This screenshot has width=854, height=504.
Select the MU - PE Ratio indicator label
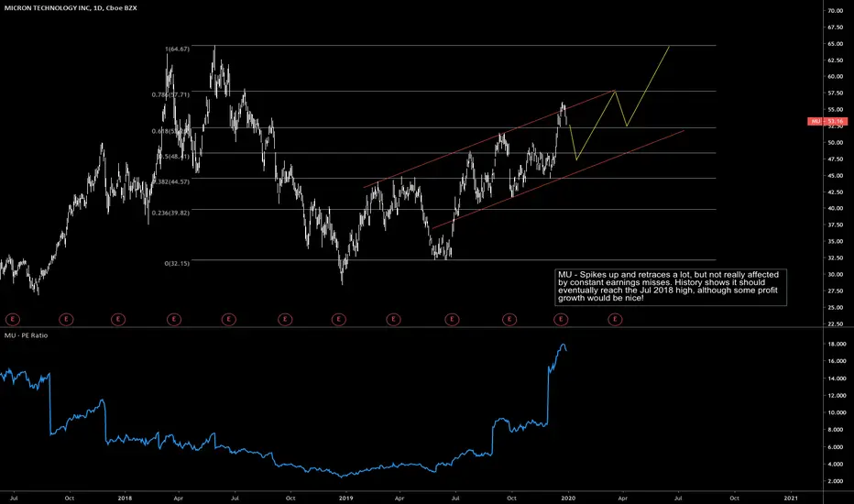tap(27, 335)
